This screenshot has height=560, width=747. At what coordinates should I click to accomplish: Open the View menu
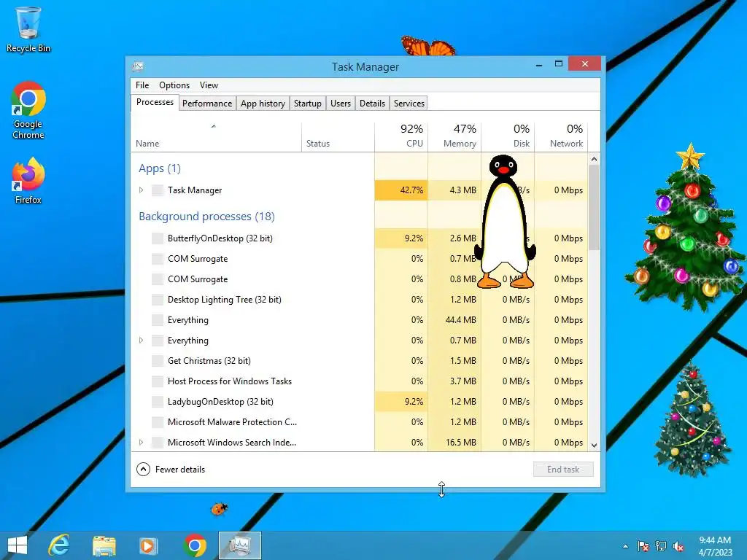(209, 85)
